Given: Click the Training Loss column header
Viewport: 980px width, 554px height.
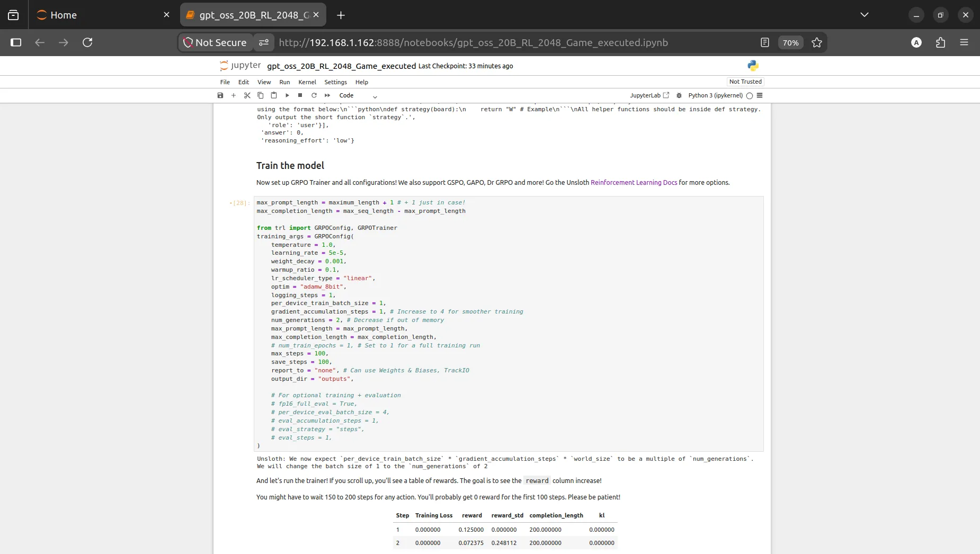Looking at the screenshot, I should click(x=434, y=515).
